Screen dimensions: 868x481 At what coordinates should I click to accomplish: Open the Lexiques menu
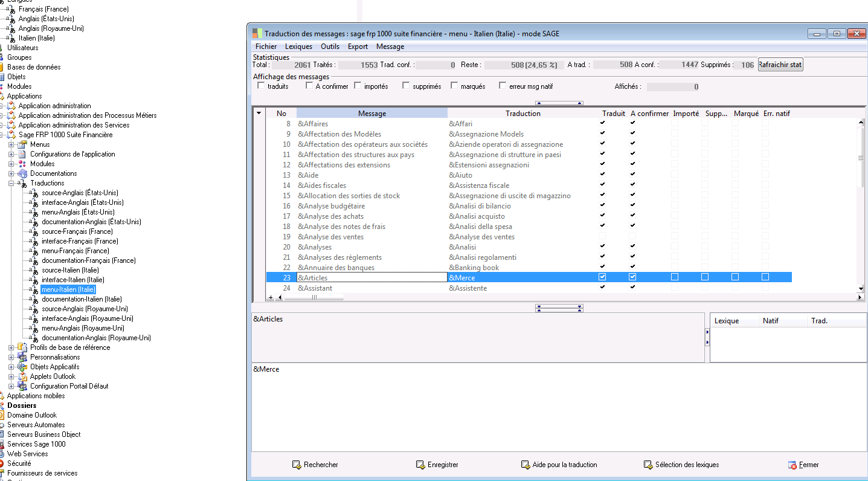[298, 47]
